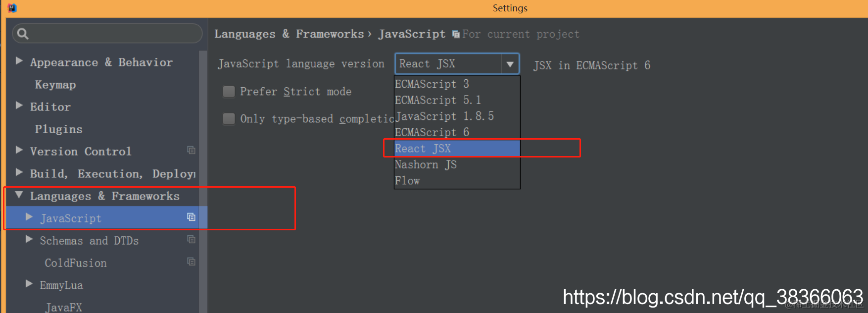
Task: Collapse Languages & Frameworks arrow
Action: point(19,195)
